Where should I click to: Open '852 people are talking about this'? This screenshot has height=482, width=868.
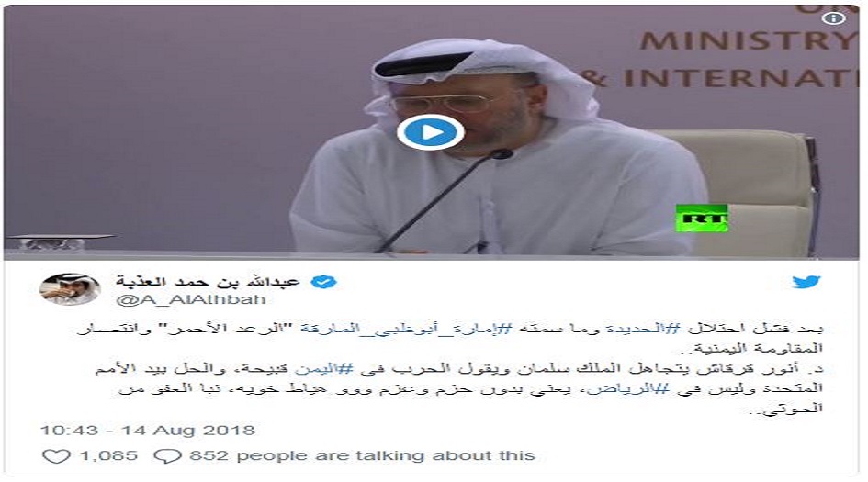click(x=362, y=456)
